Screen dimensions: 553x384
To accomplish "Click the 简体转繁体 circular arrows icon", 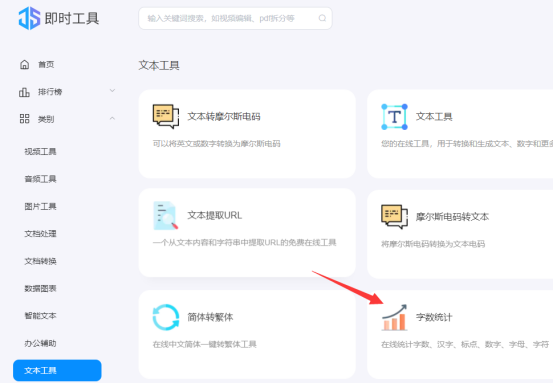I will coord(166,317).
